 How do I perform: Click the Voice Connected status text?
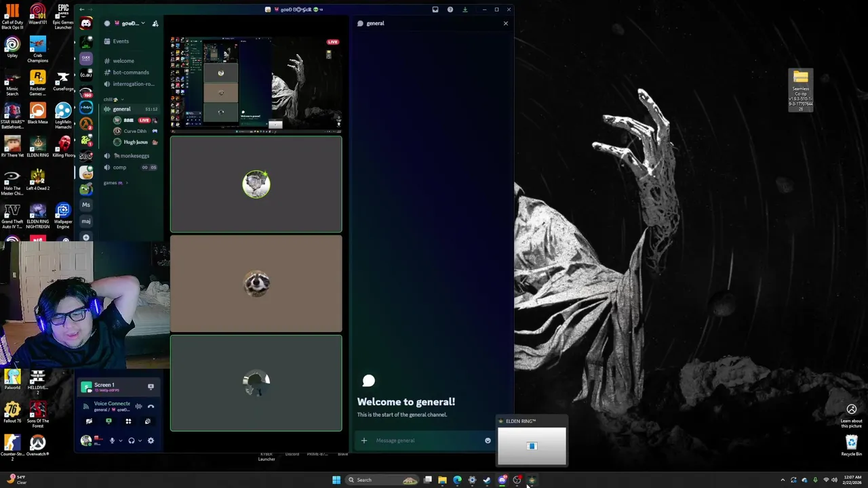tap(112, 403)
